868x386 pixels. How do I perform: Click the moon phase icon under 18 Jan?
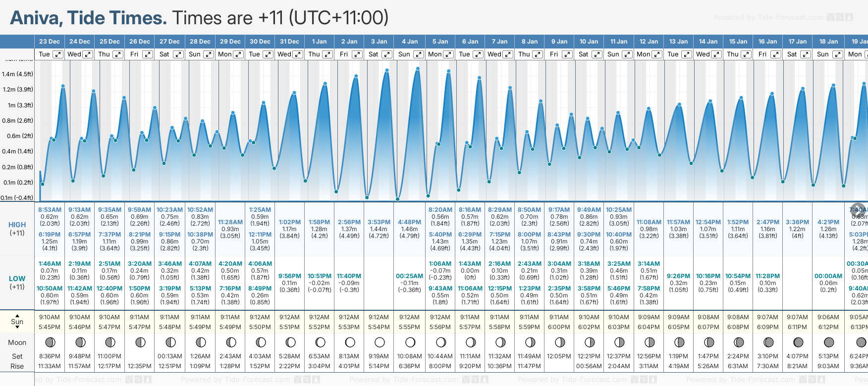click(828, 342)
